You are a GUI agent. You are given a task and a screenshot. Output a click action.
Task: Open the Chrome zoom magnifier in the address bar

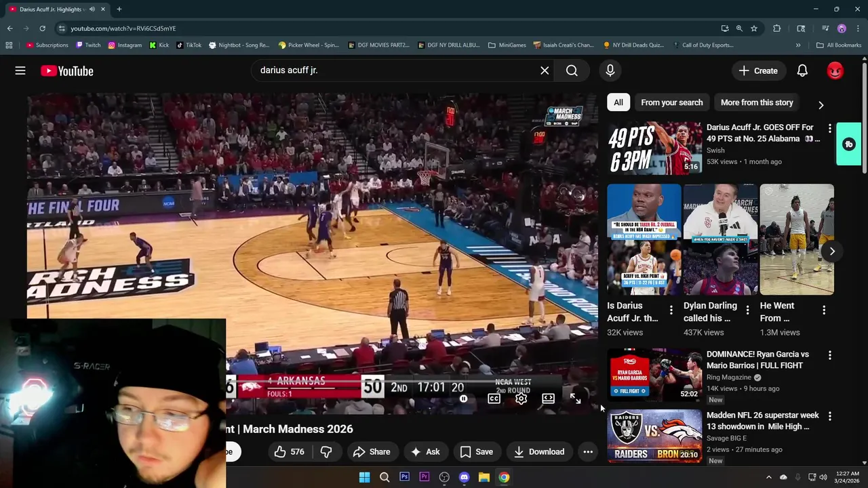tap(739, 28)
